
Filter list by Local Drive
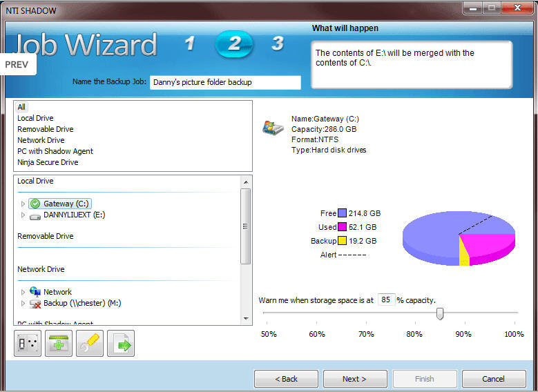35,118
